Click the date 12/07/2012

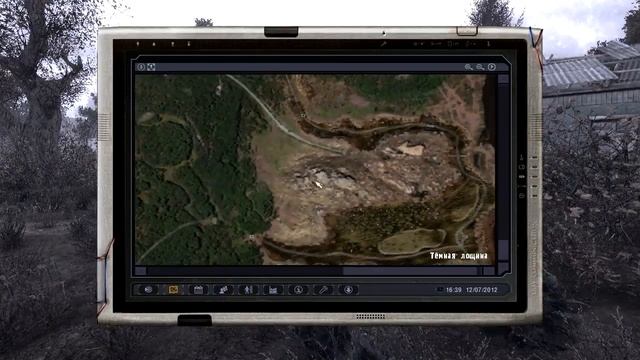pos(482,290)
